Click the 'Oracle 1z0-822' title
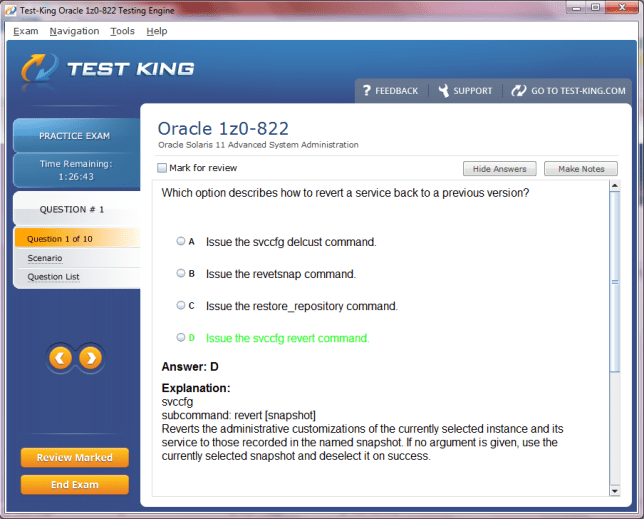Image resolution: width=644 pixels, height=519 pixels. pos(223,129)
